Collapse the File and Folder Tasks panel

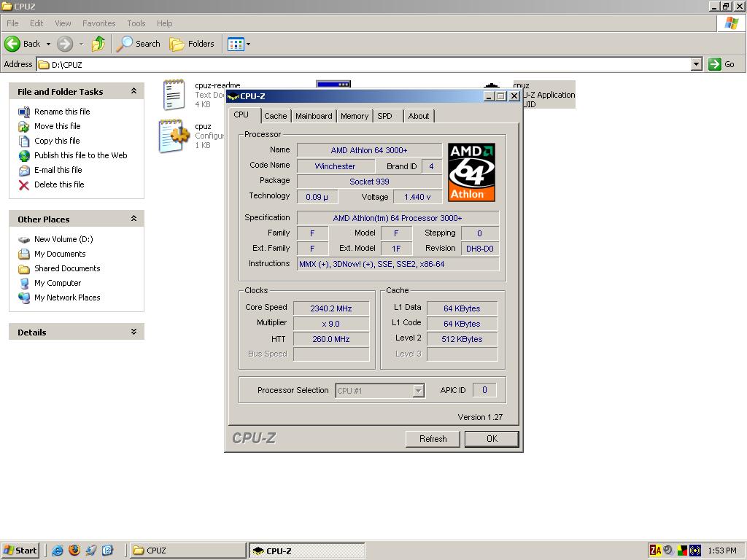133,91
